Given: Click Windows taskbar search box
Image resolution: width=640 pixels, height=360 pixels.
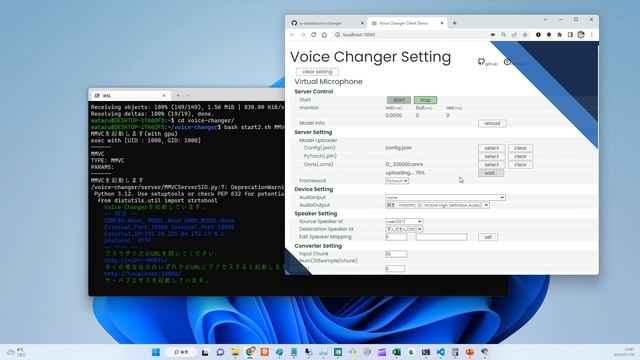Looking at the screenshot, I should [181, 352].
